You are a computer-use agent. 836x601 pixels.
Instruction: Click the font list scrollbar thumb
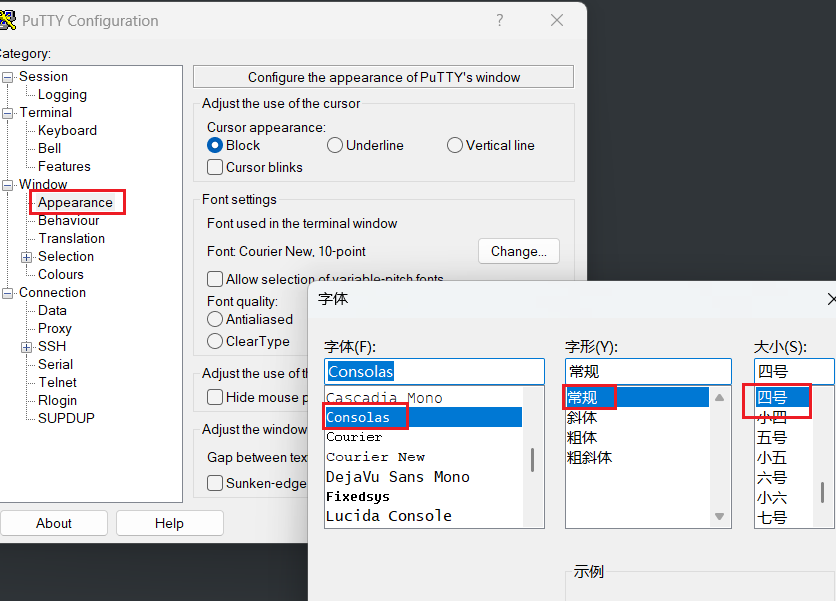(x=532, y=460)
